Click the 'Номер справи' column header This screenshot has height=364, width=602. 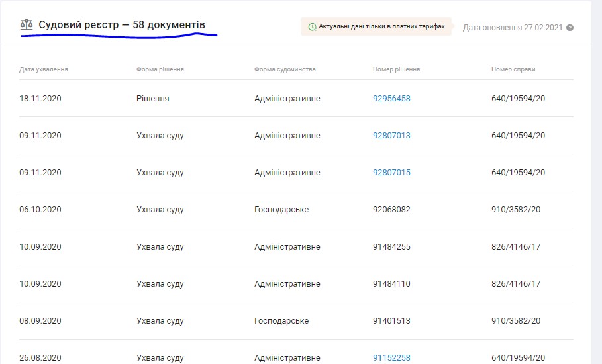click(513, 69)
